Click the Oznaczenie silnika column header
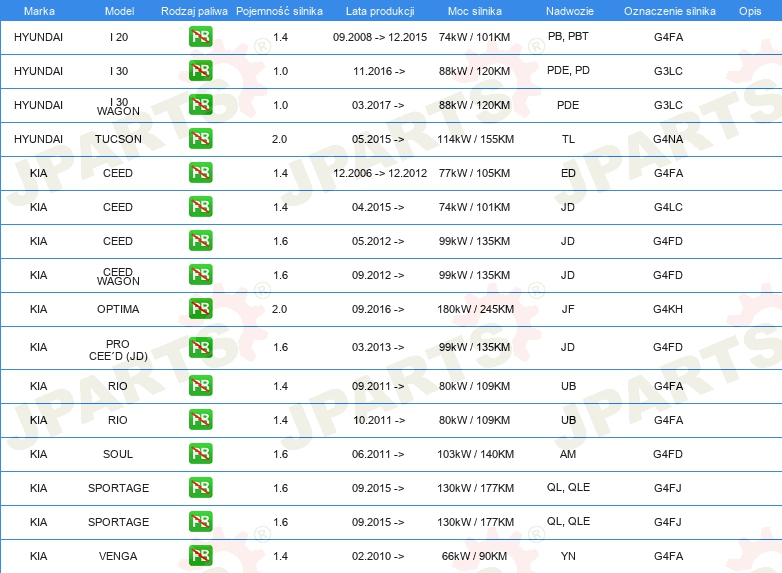The image size is (782, 573). pos(670,11)
